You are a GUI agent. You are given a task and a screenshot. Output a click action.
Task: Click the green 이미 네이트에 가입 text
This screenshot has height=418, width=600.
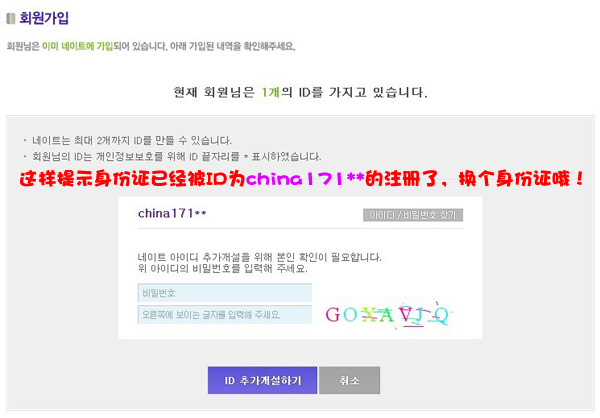coord(77,46)
